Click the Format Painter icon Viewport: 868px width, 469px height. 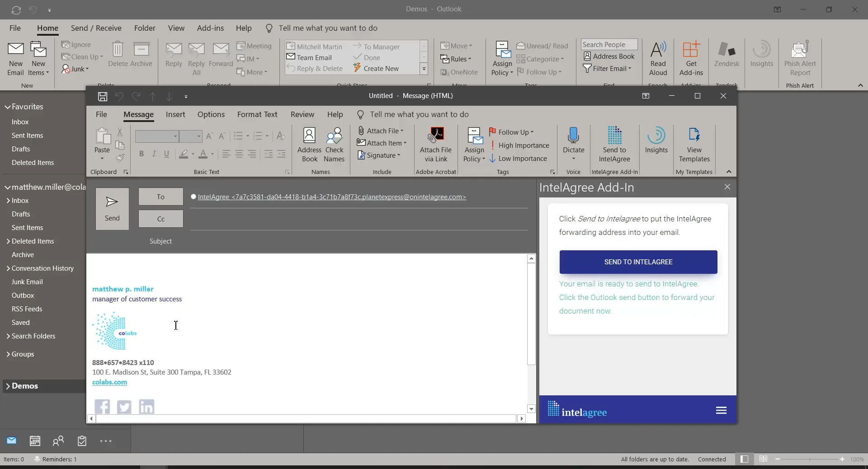click(x=120, y=158)
